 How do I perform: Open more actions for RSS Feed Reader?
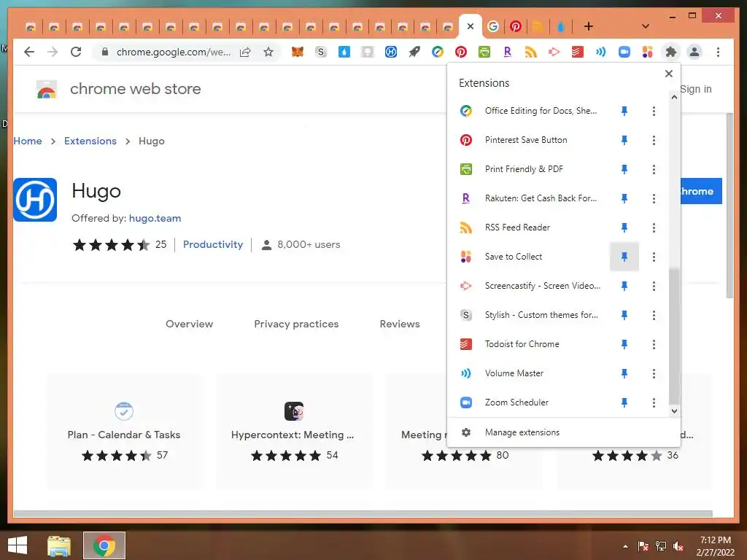pos(654,227)
